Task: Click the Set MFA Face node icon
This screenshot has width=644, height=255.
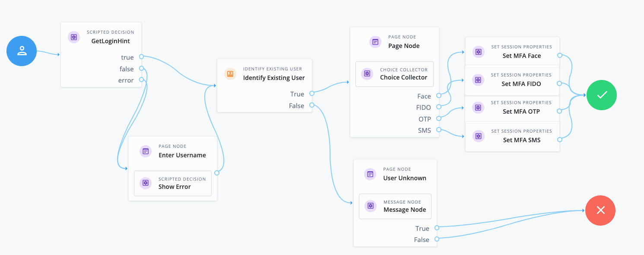Action: coord(478,52)
